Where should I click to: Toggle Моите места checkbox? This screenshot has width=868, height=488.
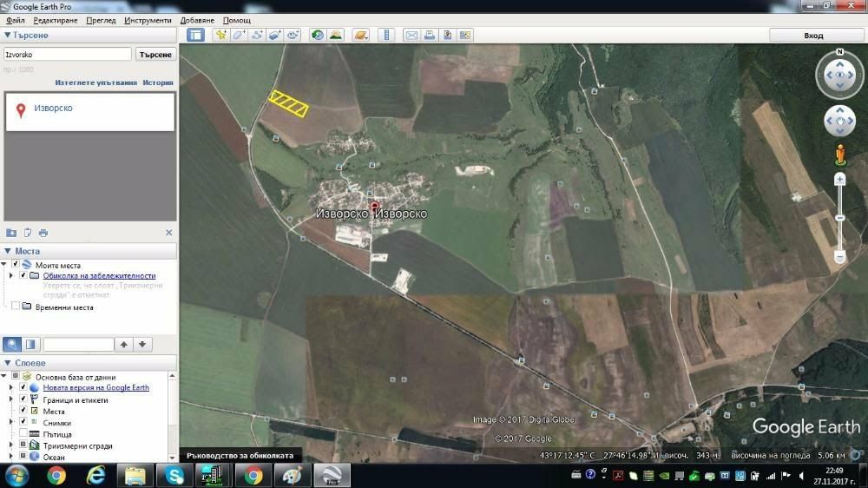[16, 264]
